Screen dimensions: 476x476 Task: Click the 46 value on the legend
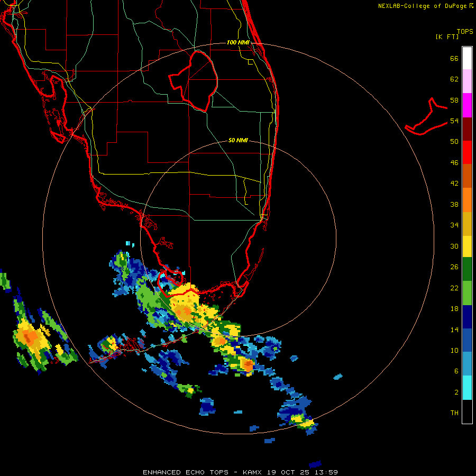(x=454, y=163)
